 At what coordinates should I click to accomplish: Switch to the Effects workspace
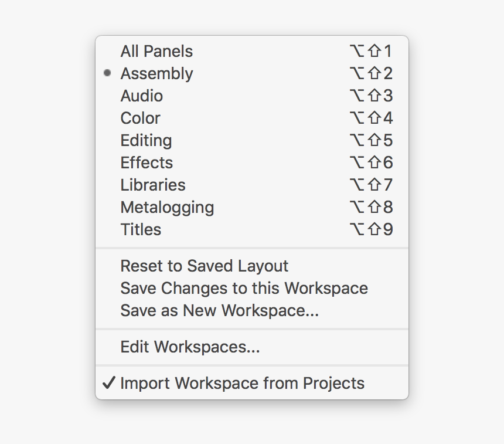pos(147,163)
